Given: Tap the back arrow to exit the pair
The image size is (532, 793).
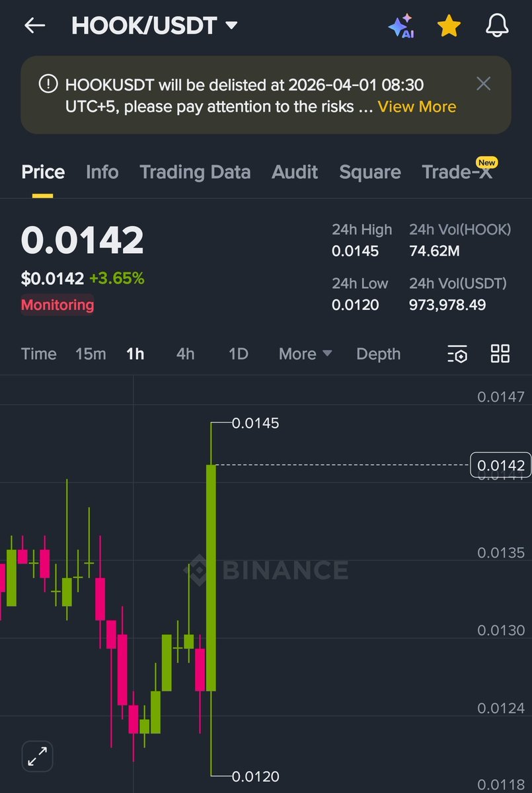Looking at the screenshot, I should pos(34,25).
